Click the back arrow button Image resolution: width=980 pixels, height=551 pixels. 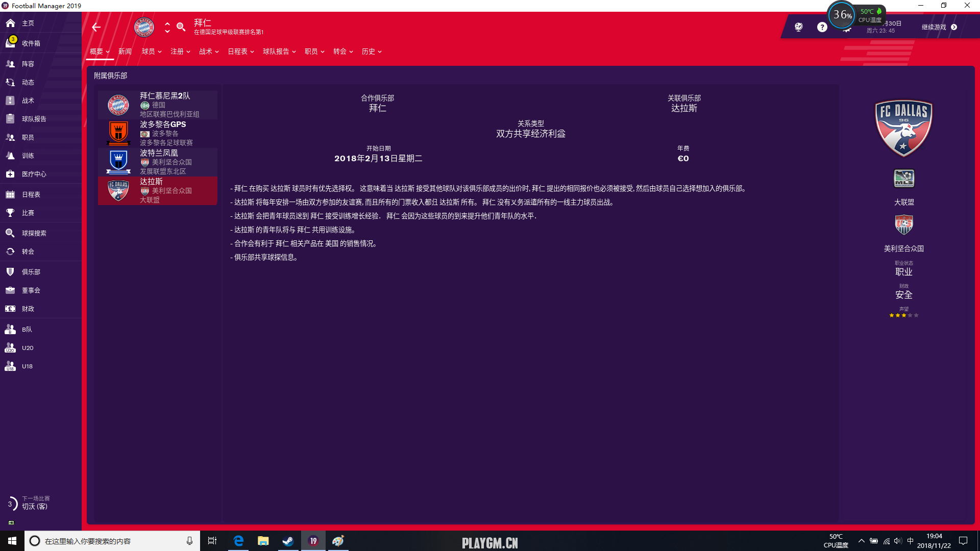(x=96, y=27)
